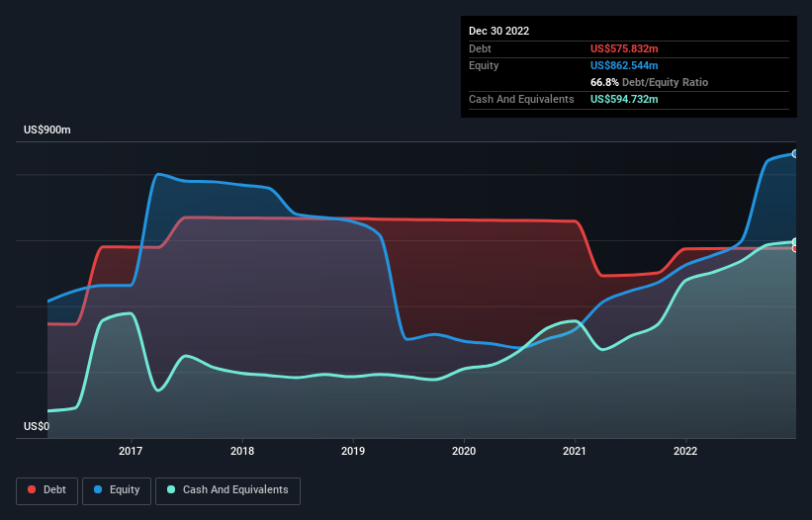Click Cash And Equivalents label in tooltip
The width and height of the screenshot is (812, 520).
pos(521,99)
